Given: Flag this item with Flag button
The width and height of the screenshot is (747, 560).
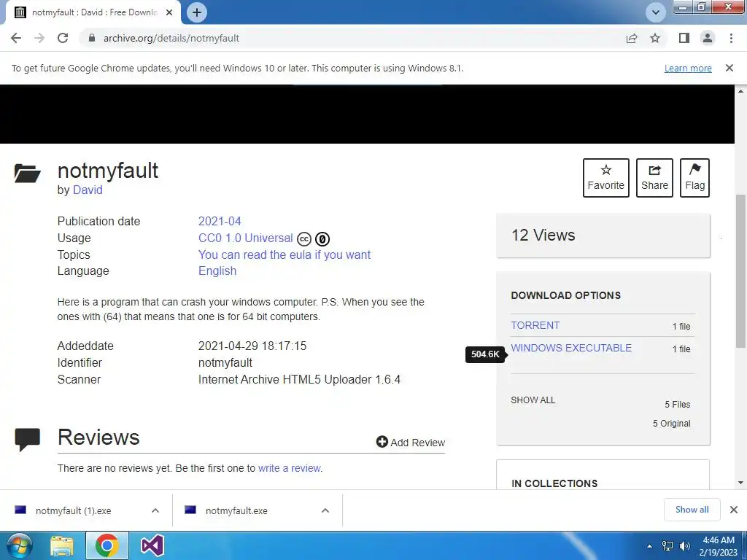Looking at the screenshot, I should [694, 178].
